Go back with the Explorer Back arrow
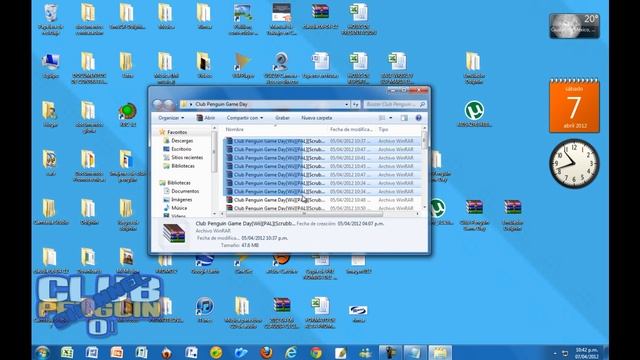 (x=158, y=104)
